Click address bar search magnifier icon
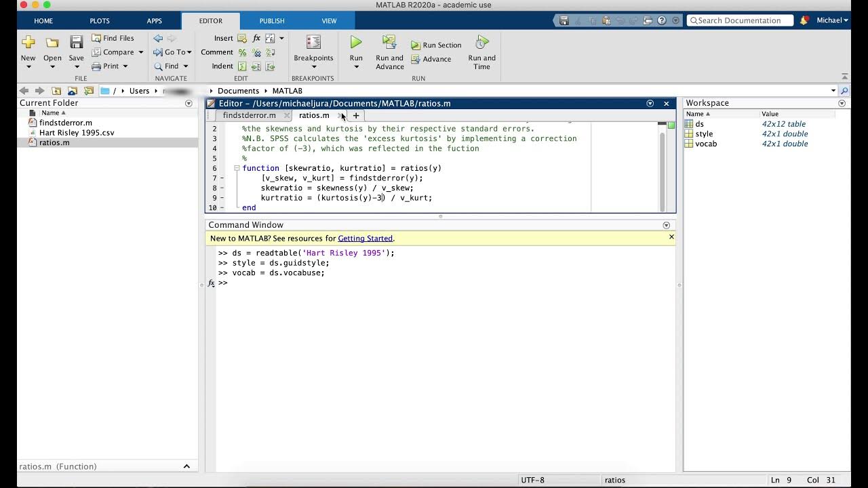Image resolution: width=868 pixels, height=488 pixels. pos(844,91)
